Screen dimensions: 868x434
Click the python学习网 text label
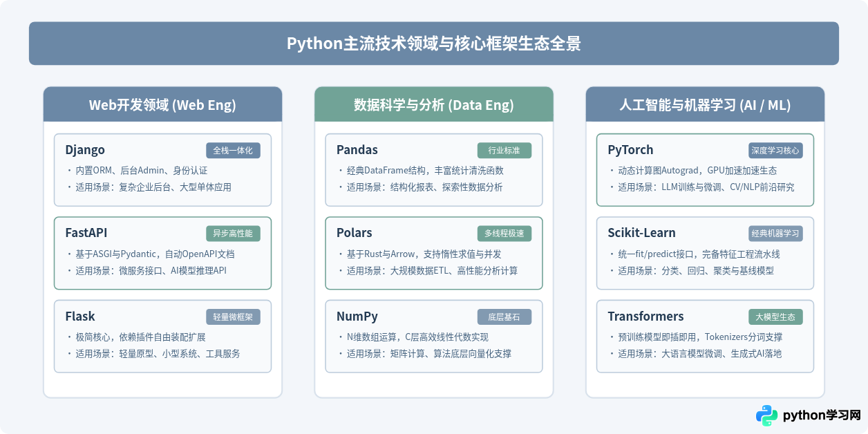click(x=822, y=415)
